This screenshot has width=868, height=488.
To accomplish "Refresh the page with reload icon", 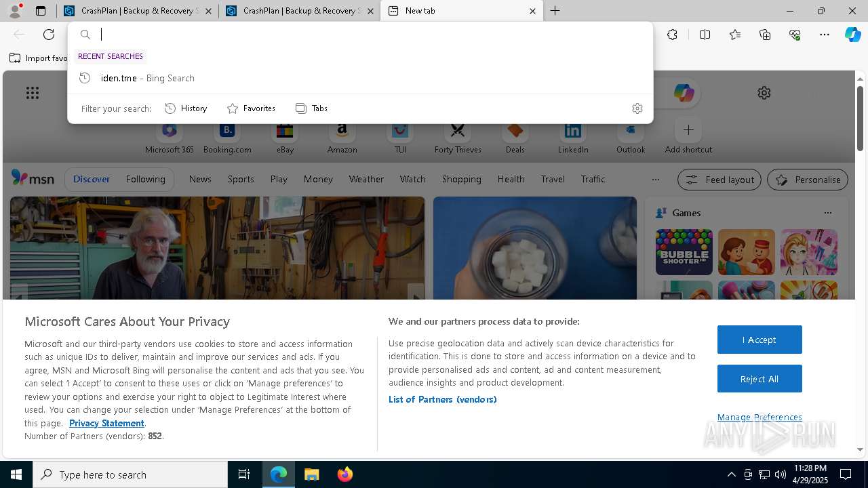I will point(49,35).
